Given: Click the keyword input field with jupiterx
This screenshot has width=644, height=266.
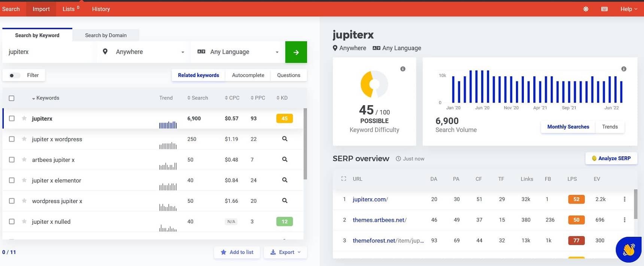Looking at the screenshot, I should click(x=49, y=52).
